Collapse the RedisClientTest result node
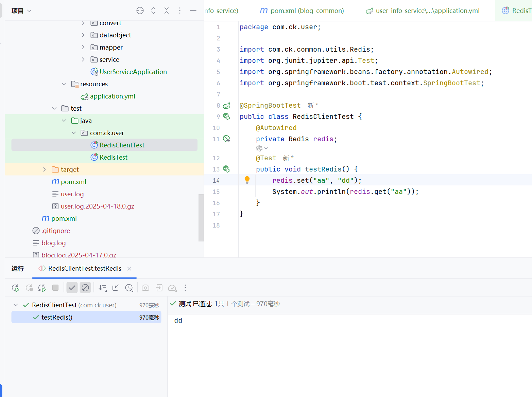Image resolution: width=532 pixels, height=397 pixels. 16,305
